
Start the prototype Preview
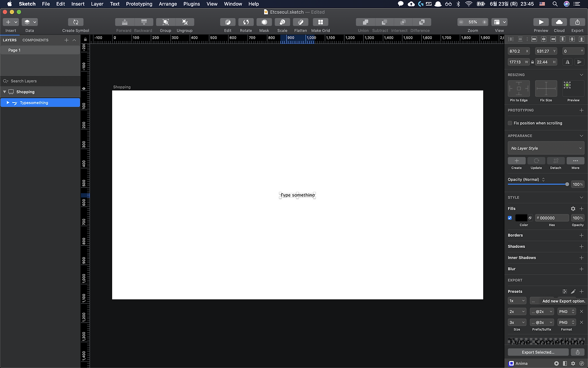click(x=541, y=22)
